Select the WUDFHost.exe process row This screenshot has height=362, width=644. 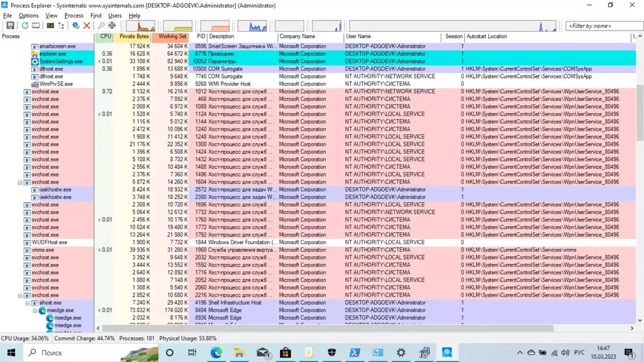(x=318, y=243)
